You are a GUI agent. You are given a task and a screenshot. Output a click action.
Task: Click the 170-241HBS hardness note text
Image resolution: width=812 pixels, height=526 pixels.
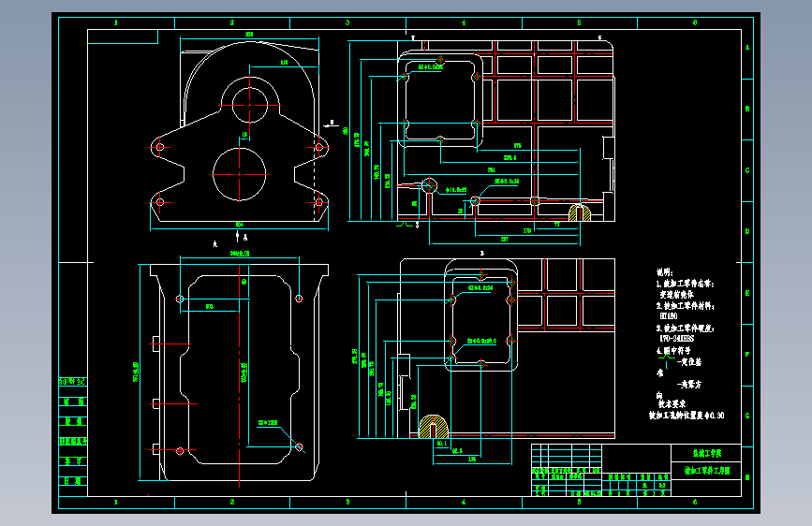pyautogui.click(x=676, y=339)
